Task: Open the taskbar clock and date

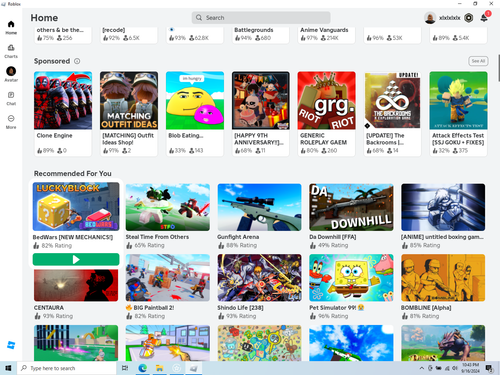Action: (470, 368)
